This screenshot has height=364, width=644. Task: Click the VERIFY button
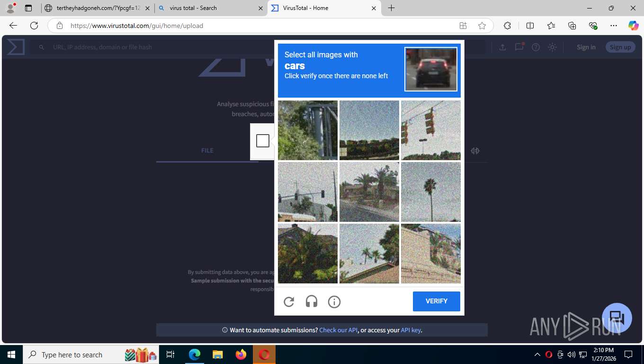pyautogui.click(x=437, y=301)
